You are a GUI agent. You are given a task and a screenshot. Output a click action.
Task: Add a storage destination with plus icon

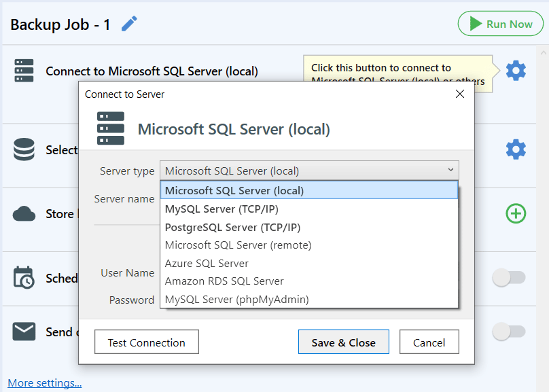[516, 213]
